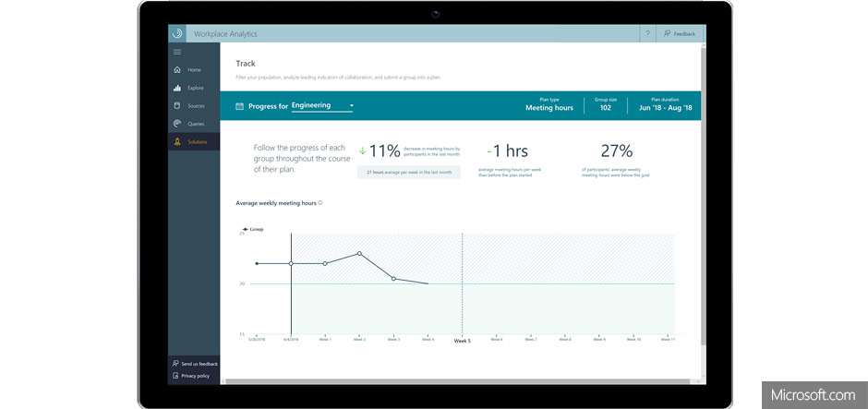
Task: Toggle the Group series in the chart legend
Action: [252, 228]
